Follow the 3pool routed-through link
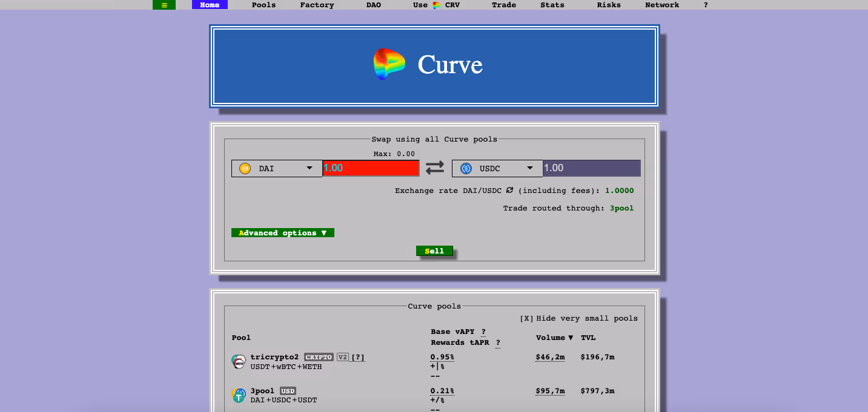This screenshot has width=868, height=412. tap(621, 208)
